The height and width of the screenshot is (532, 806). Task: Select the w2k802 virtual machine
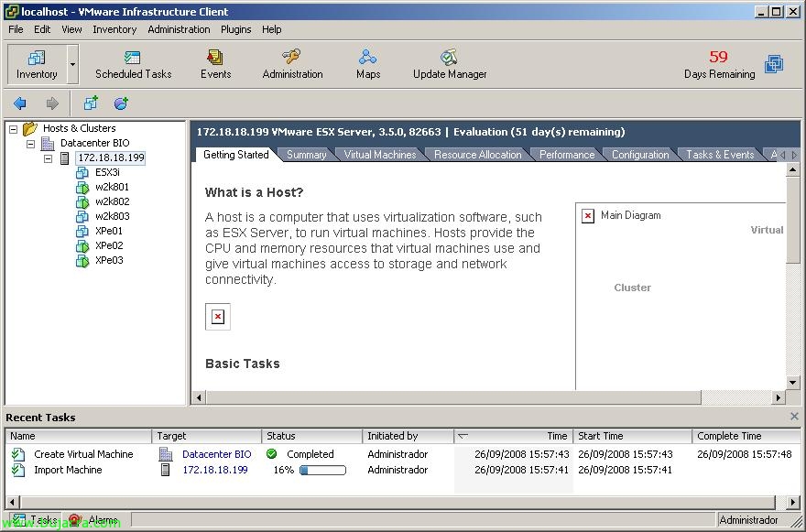[112, 201]
